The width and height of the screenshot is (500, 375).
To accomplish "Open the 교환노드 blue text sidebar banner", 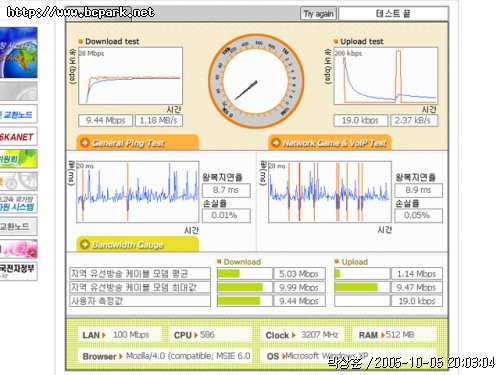I will coord(18,114).
